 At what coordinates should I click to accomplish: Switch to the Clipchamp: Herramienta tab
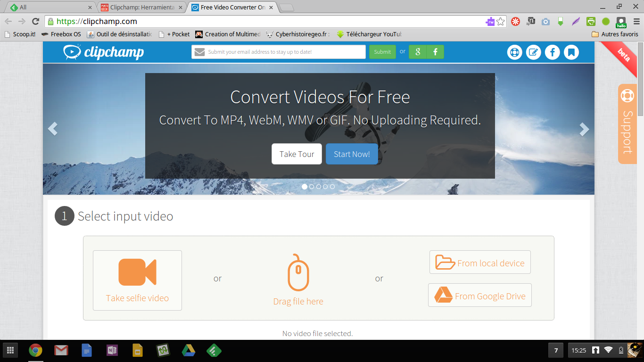[x=142, y=8]
